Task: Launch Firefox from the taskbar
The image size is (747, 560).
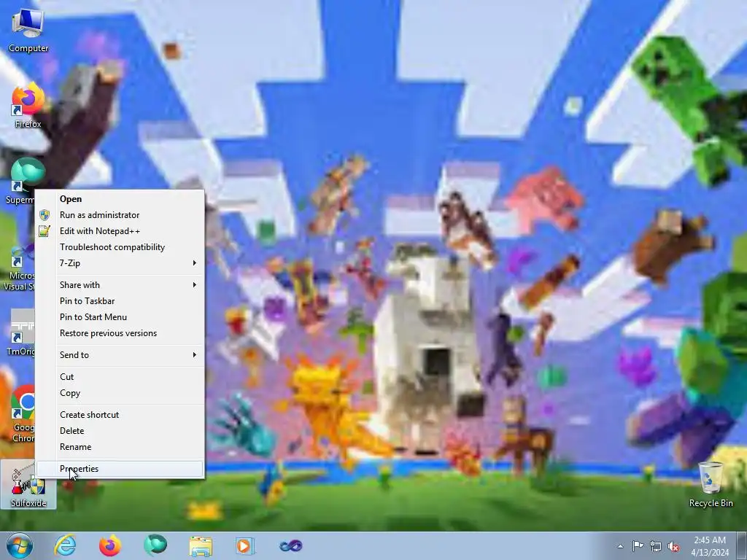Action: [x=110, y=545]
